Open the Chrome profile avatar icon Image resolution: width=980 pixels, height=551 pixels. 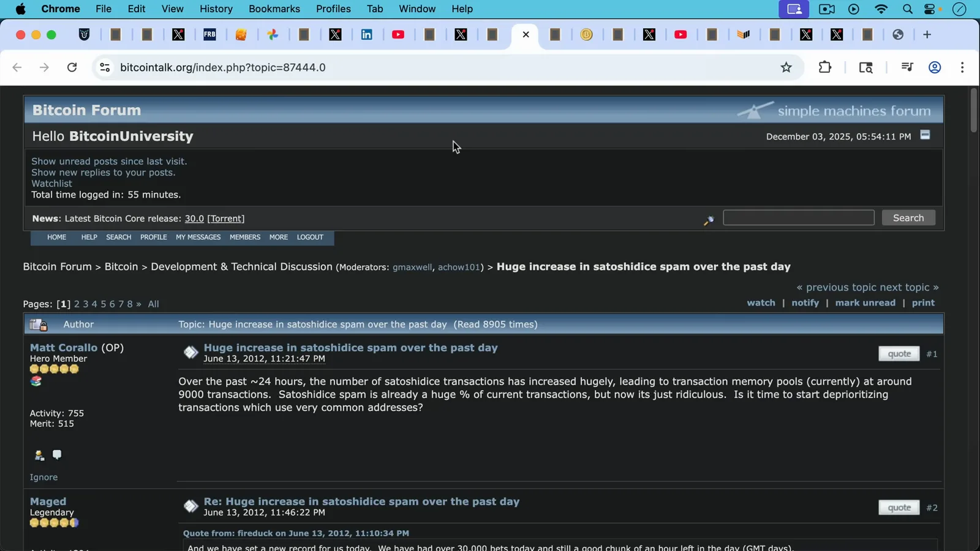(935, 67)
